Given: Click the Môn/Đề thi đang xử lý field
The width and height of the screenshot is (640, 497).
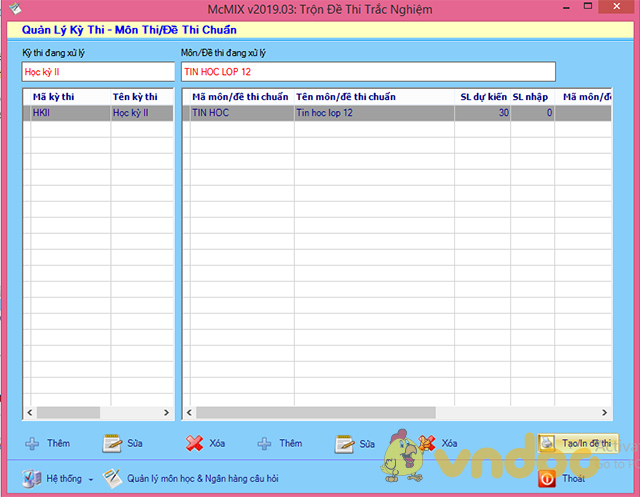Looking at the screenshot, I should [x=366, y=72].
